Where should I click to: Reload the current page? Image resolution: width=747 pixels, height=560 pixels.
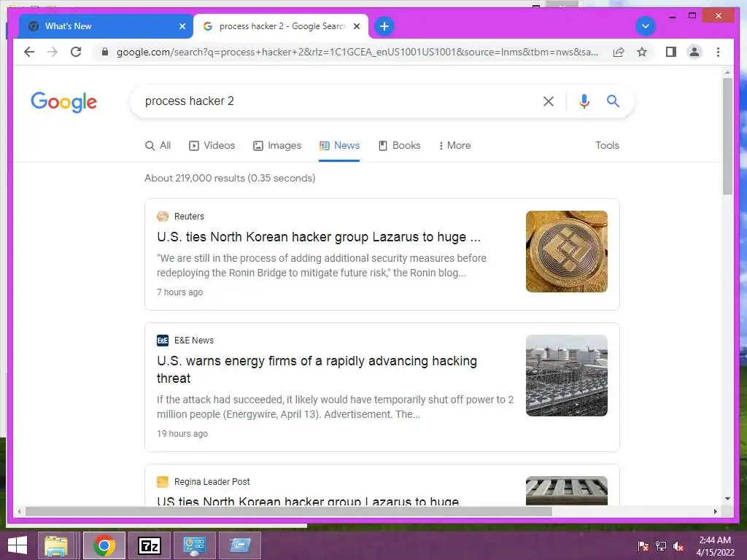tap(76, 52)
